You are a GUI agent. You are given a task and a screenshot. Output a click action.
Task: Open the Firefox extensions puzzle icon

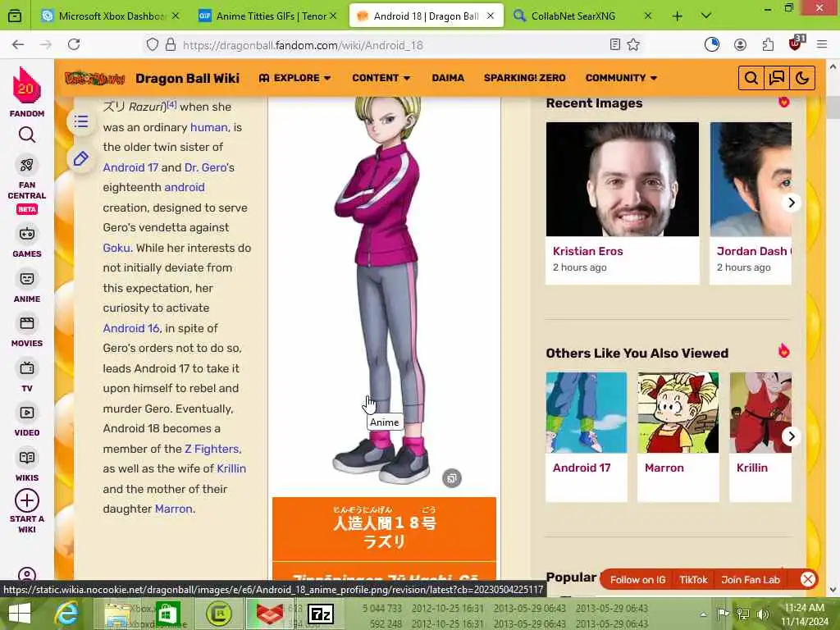pyautogui.click(x=768, y=44)
